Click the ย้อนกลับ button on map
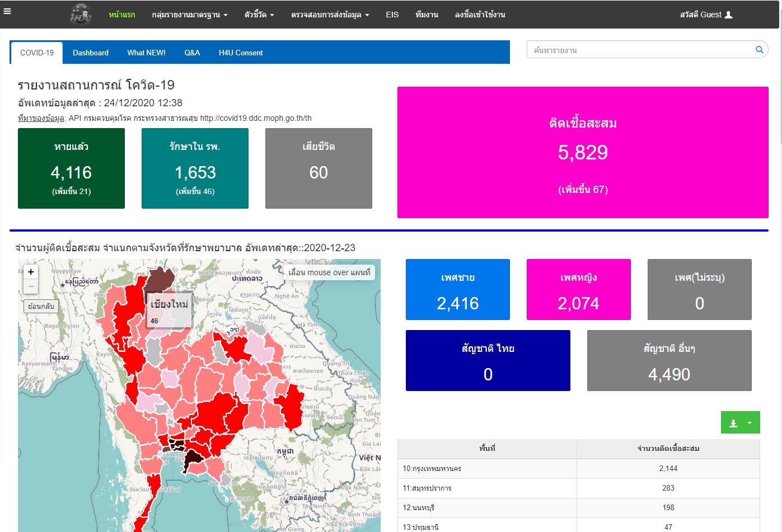Image resolution: width=782 pixels, height=532 pixels. (41, 306)
